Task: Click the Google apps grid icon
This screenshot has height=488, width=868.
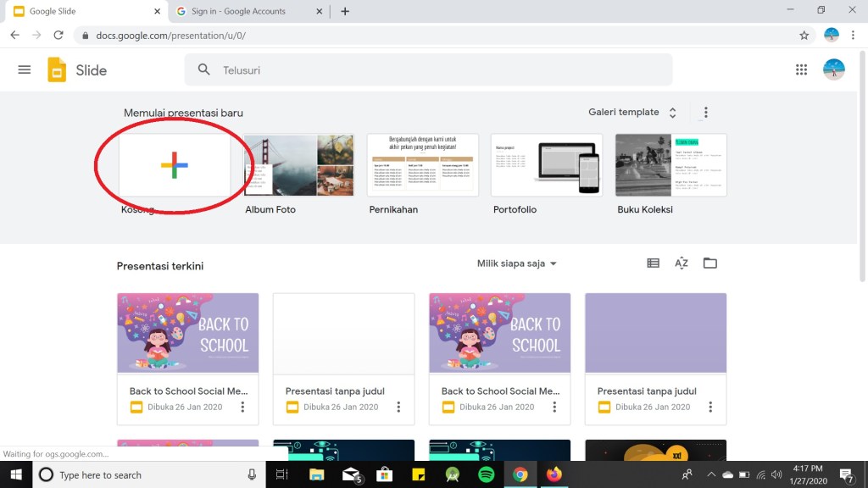Action: coord(801,70)
